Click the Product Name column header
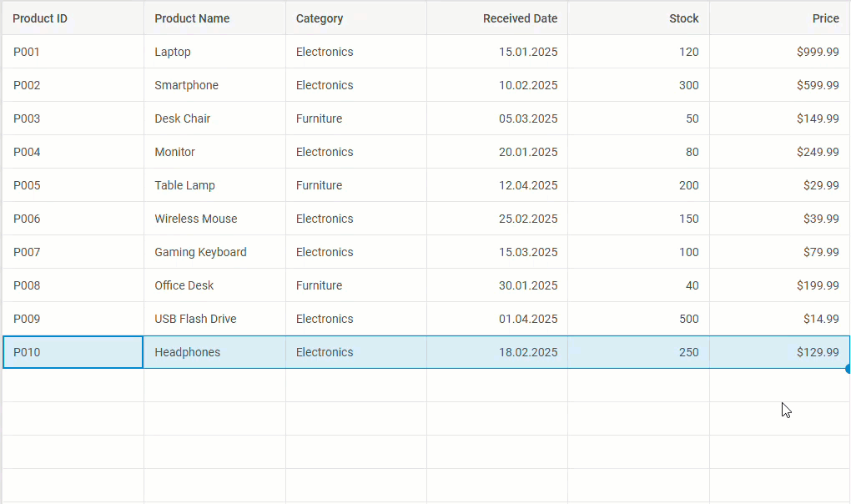The height and width of the screenshot is (504, 851). coord(215,18)
